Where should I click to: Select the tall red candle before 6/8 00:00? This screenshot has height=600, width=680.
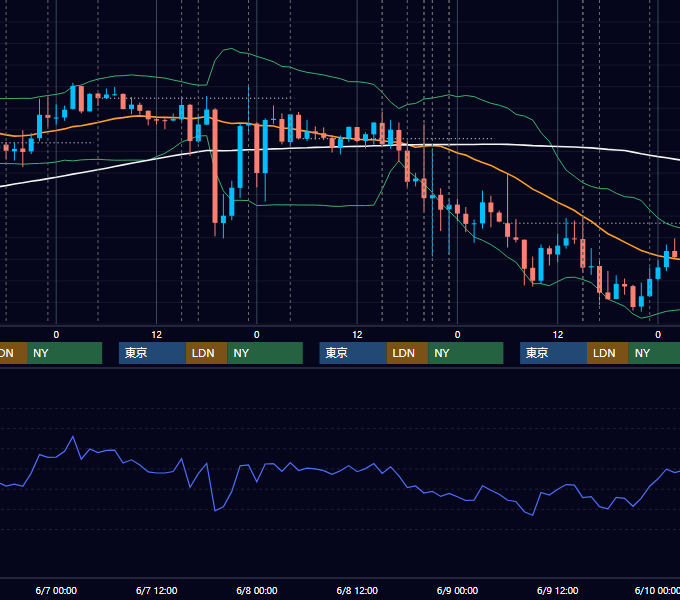(215, 166)
